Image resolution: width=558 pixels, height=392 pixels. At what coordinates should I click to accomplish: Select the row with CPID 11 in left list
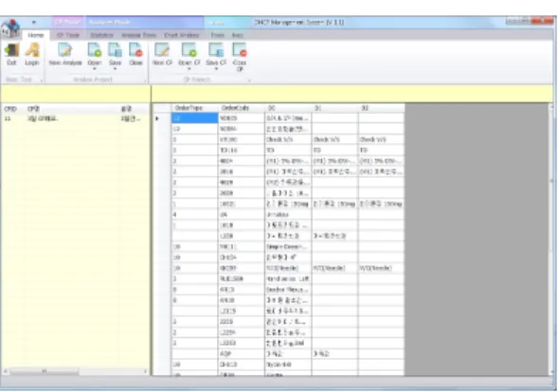(x=75, y=118)
